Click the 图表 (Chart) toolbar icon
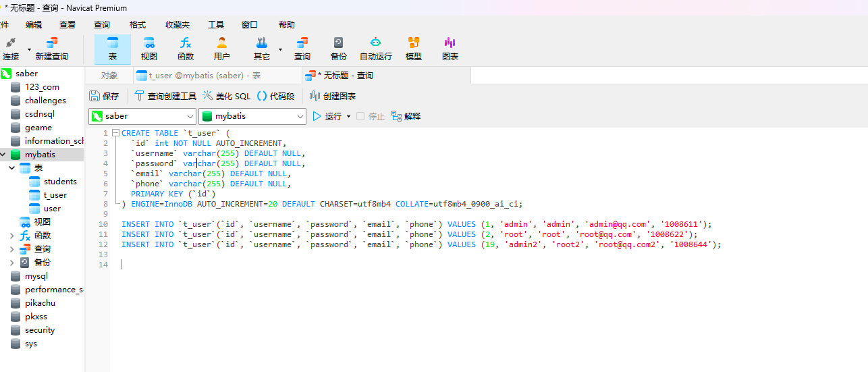 450,49
